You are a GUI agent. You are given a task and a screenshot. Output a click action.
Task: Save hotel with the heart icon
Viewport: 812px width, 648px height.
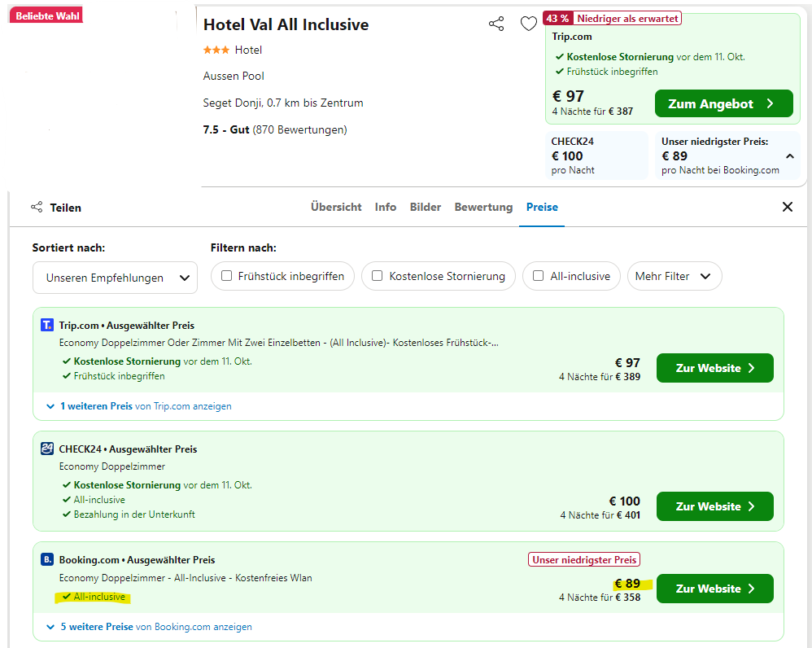pos(528,24)
